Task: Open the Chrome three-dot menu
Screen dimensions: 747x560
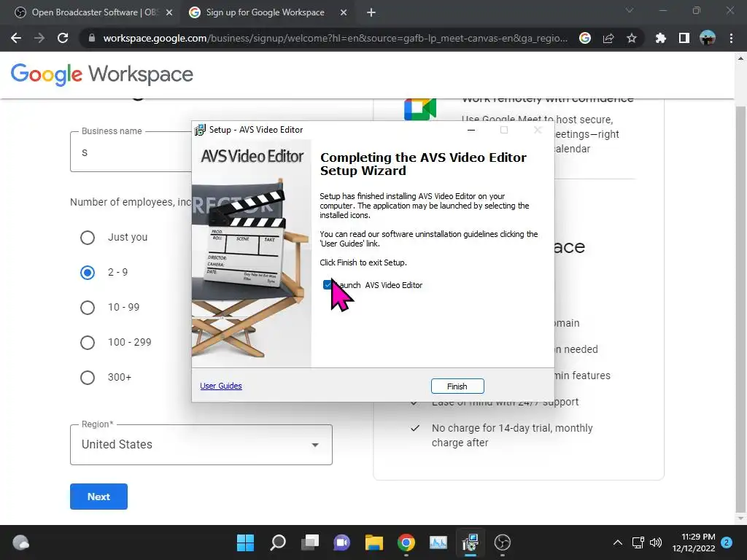Action: click(x=731, y=38)
